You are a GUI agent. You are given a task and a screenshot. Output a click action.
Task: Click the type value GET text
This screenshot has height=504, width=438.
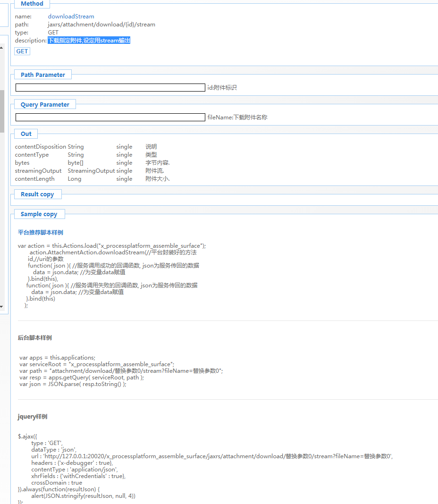[53, 33]
